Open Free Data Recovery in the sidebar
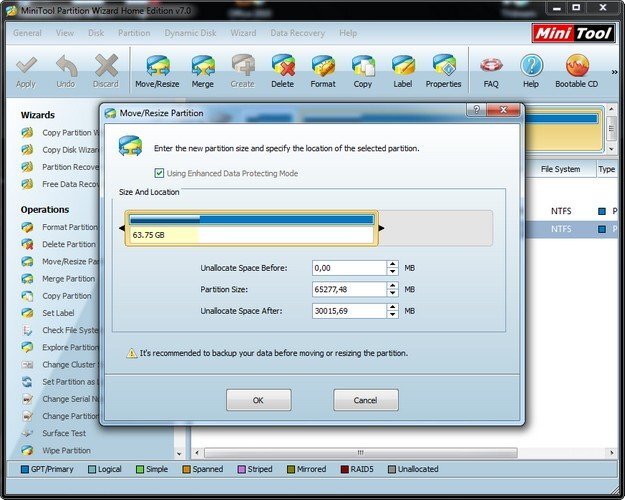 tap(61, 184)
